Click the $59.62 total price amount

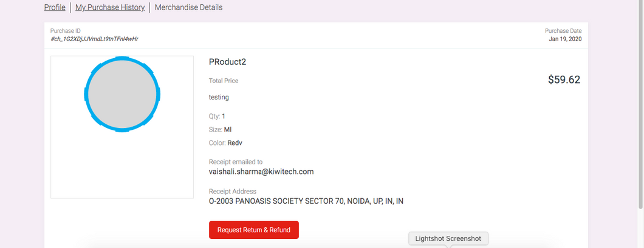tap(564, 79)
